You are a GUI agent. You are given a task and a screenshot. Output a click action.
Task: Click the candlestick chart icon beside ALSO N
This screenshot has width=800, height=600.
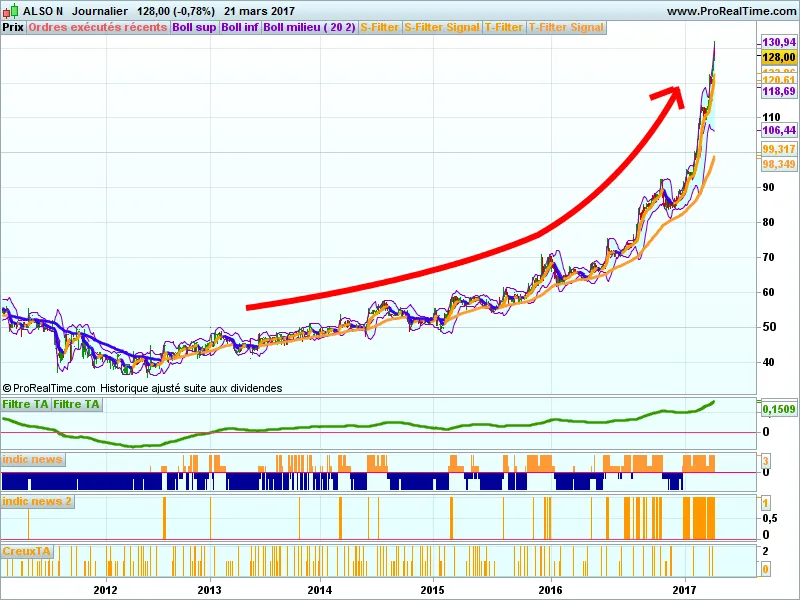[11, 10]
